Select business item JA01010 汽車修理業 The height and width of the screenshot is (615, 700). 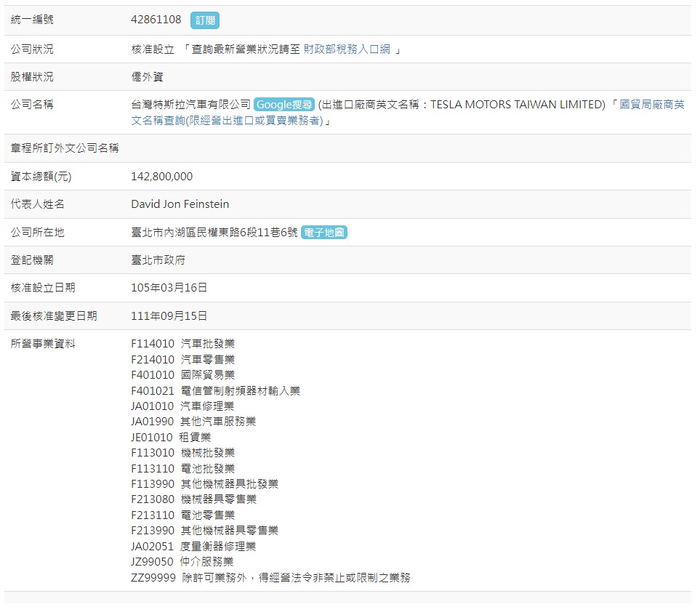tap(182, 406)
